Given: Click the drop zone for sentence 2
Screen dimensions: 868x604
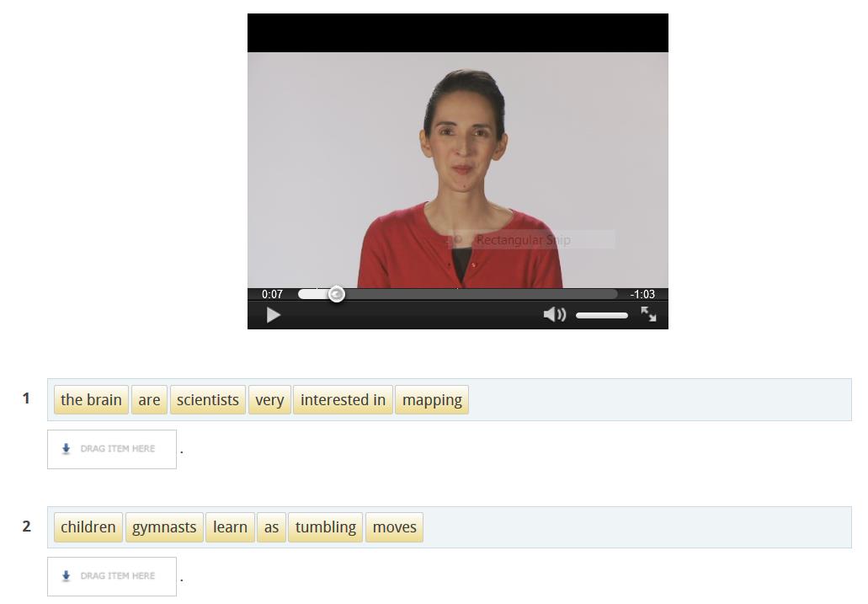Looking at the screenshot, I should point(112,576).
